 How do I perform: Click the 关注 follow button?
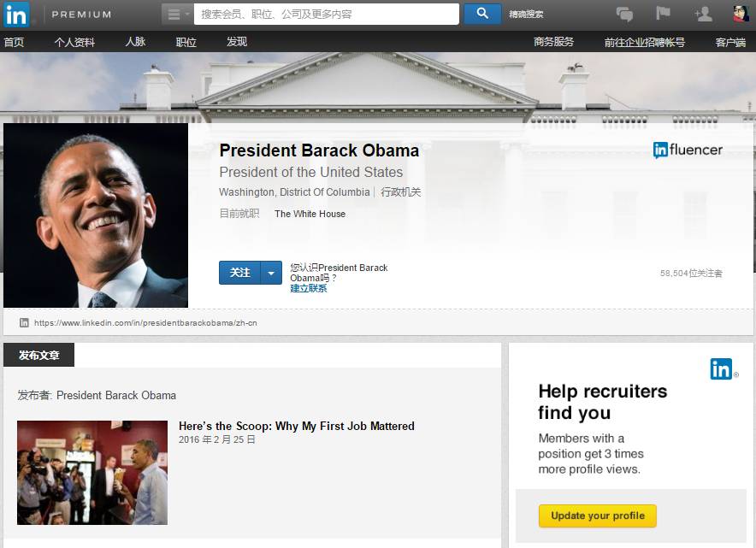(239, 273)
